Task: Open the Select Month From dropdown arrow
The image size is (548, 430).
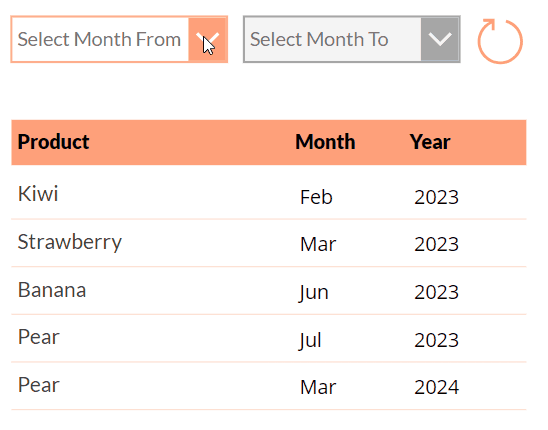Action: click(208, 39)
